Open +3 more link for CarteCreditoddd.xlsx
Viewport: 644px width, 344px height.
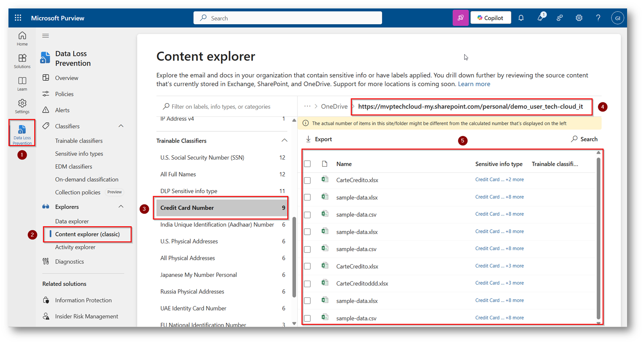click(515, 283)
